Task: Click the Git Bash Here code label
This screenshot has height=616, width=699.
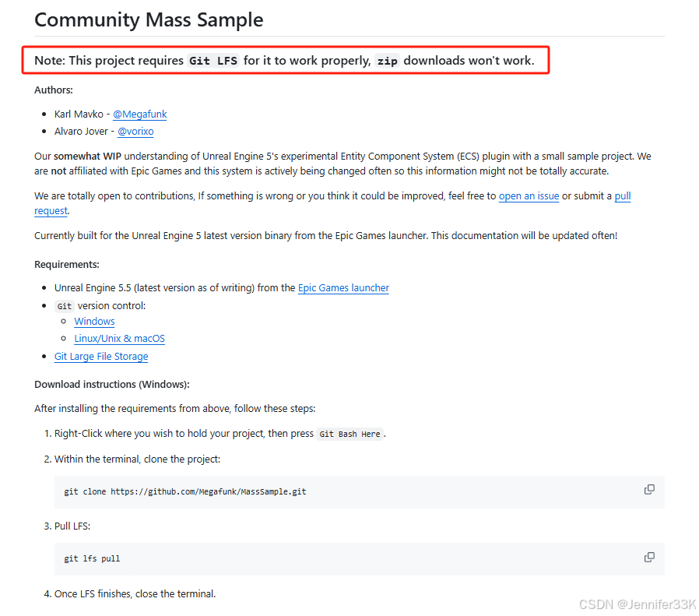Action: click(x=348, y=434)
